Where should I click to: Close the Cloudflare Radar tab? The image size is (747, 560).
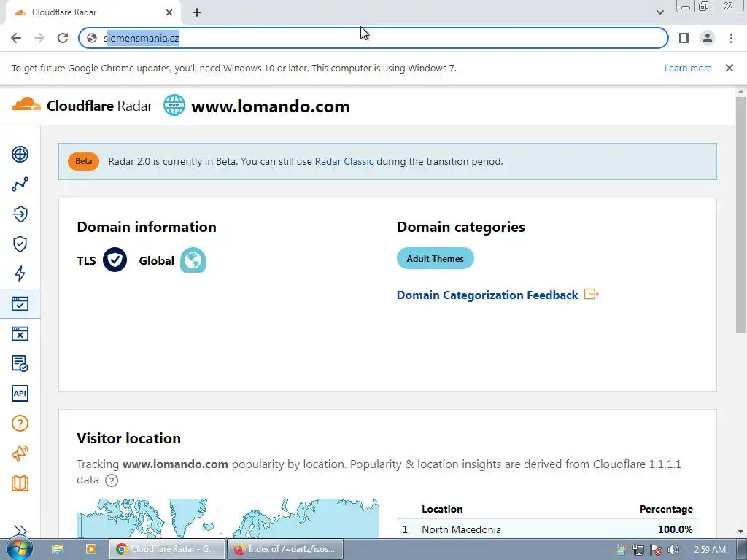[169, 12]
